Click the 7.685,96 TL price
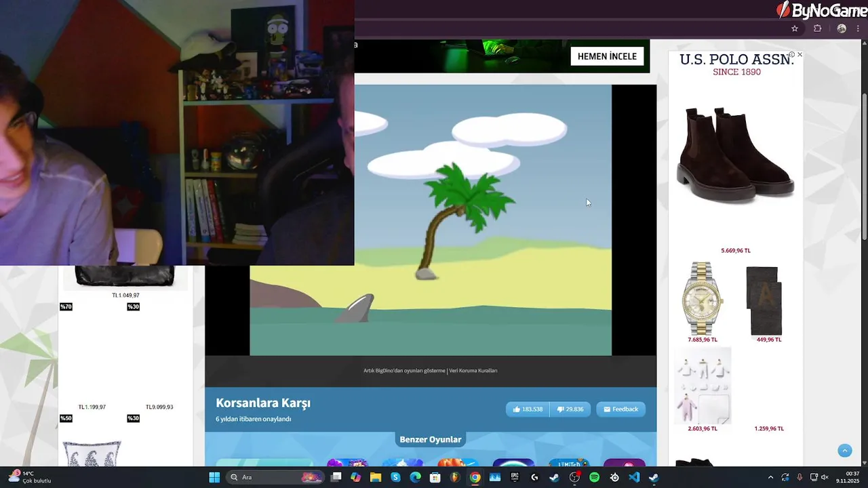The height and width of the screenshot is (488, 868). coord(703,340)
